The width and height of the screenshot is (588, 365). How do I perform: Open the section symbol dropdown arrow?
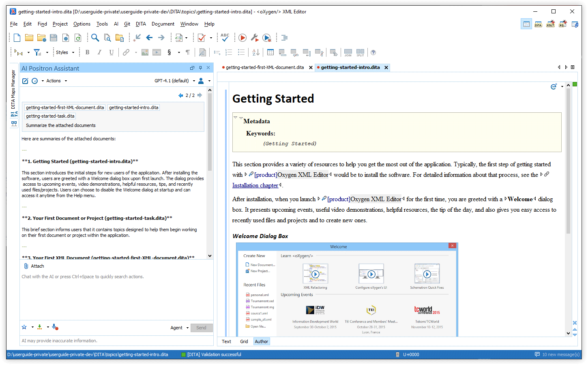(x=179, y=52)
